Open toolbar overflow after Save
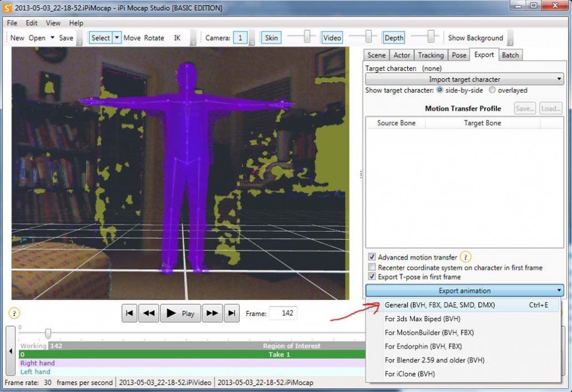 pos(79,38)
